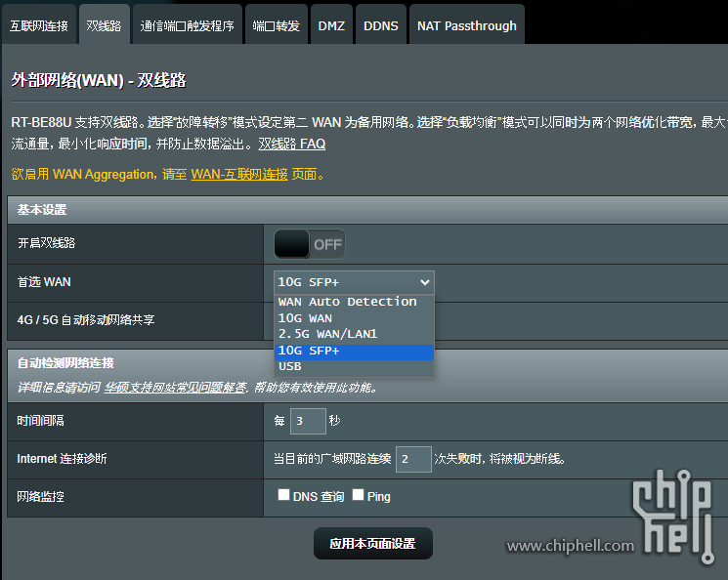Image resolution: width=728 pixels, height=580 pixels.
Task: Click the failure count input field
Action: (x=413, y=459)
